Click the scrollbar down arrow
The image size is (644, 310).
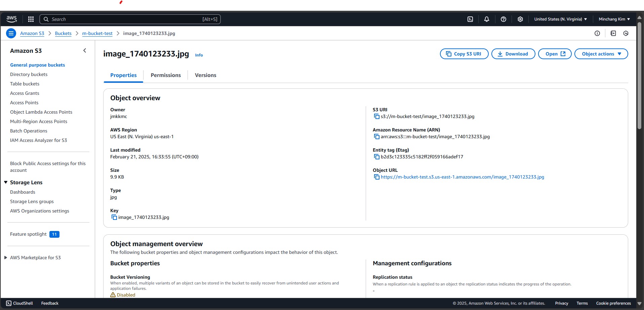640,303
